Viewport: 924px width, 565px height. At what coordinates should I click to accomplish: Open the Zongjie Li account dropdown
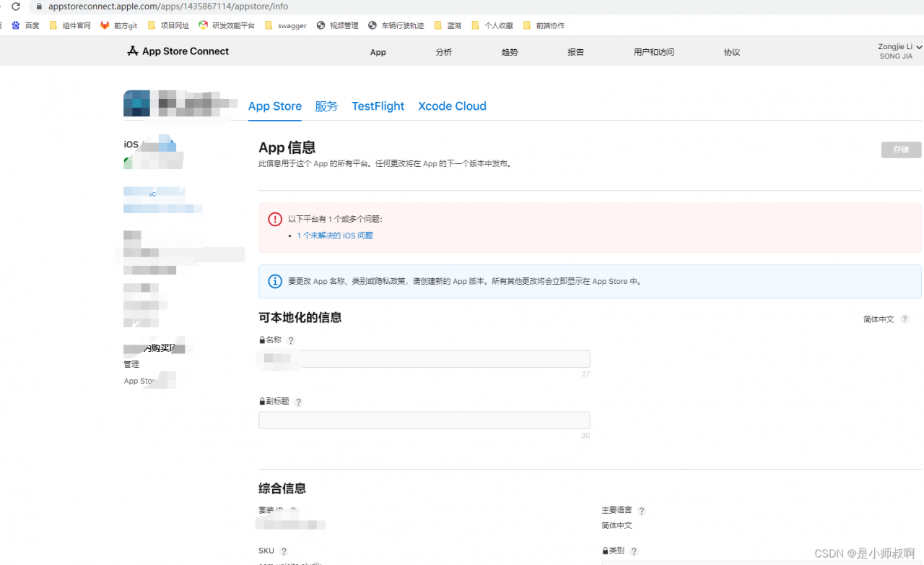pos(899,51)
